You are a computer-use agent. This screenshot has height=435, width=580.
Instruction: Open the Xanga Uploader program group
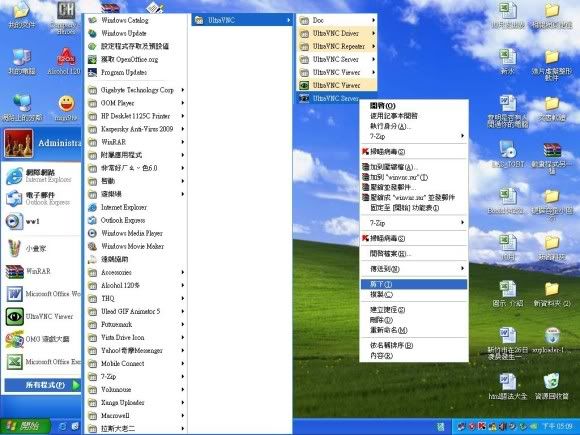135,402
